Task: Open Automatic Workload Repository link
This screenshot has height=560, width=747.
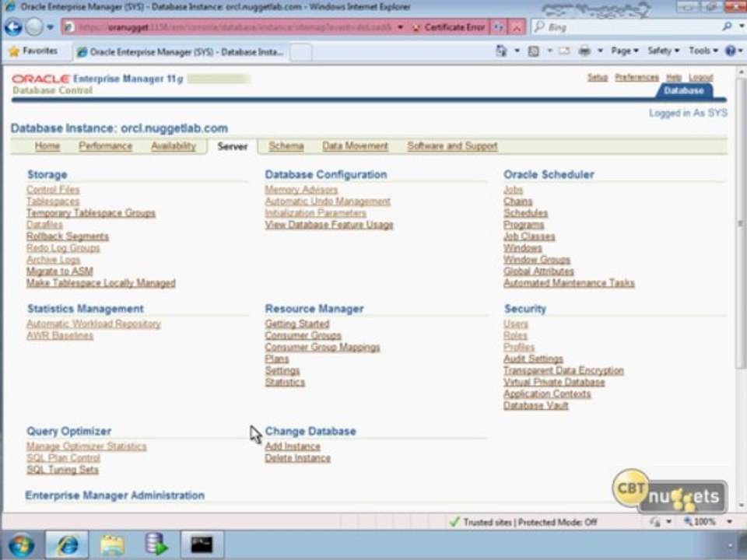Action: click(93, 324)
